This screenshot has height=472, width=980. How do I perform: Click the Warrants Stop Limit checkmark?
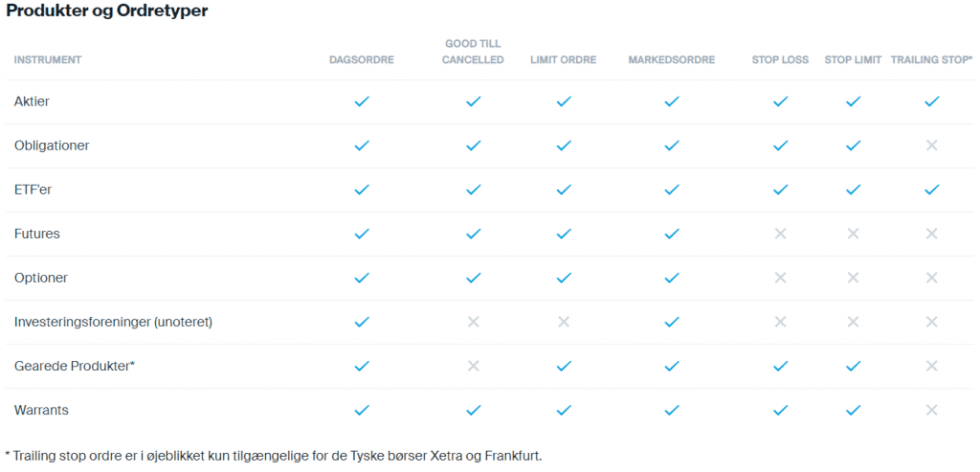(853, 410)
